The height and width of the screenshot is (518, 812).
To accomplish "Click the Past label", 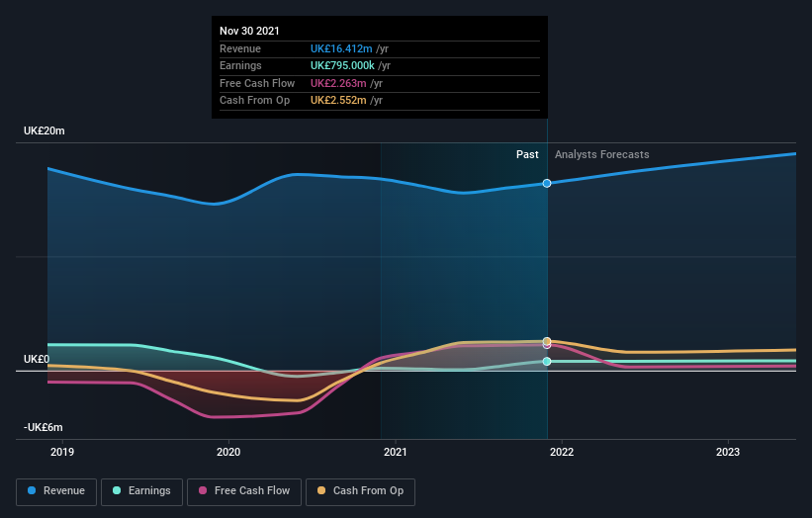I will point(527,154).
